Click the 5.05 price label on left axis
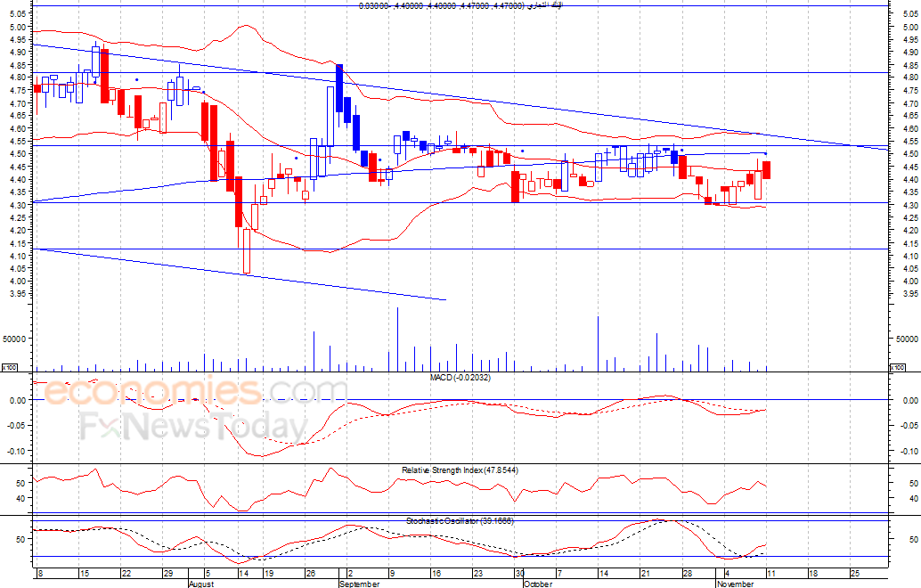Screen dimensions: 921x588 pos(18,13)
